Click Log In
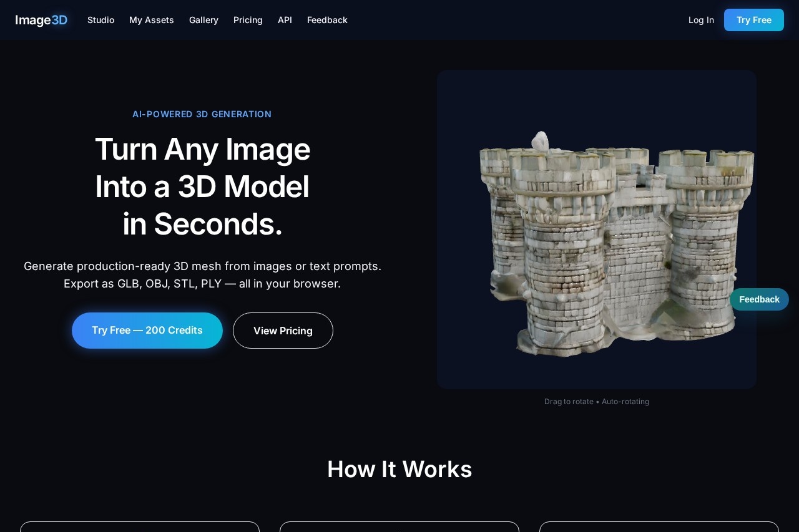Viewport: 799px width, 532px height. point(700,20)
